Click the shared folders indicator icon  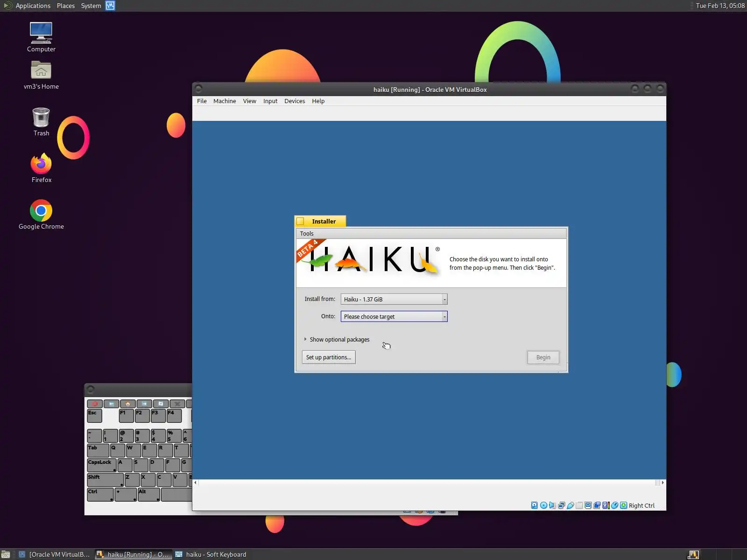pos(579,505)
